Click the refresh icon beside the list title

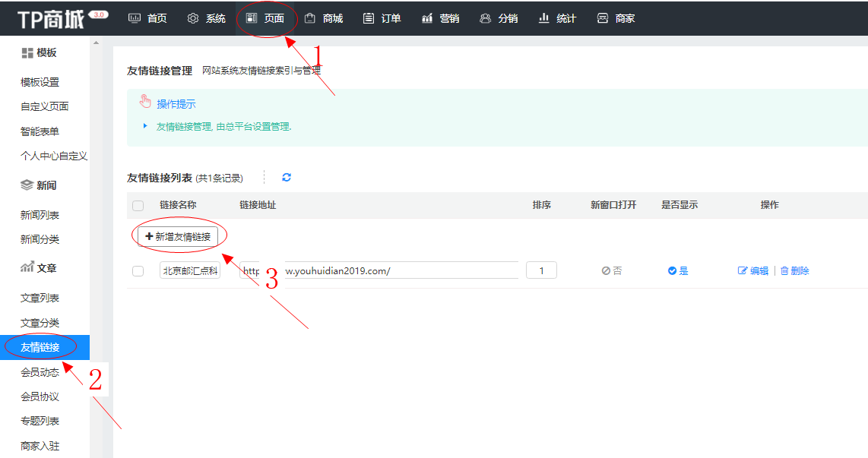click(287, 178)
